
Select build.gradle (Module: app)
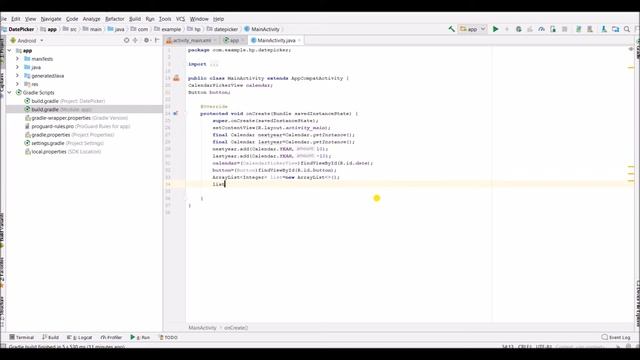point(58,109)
